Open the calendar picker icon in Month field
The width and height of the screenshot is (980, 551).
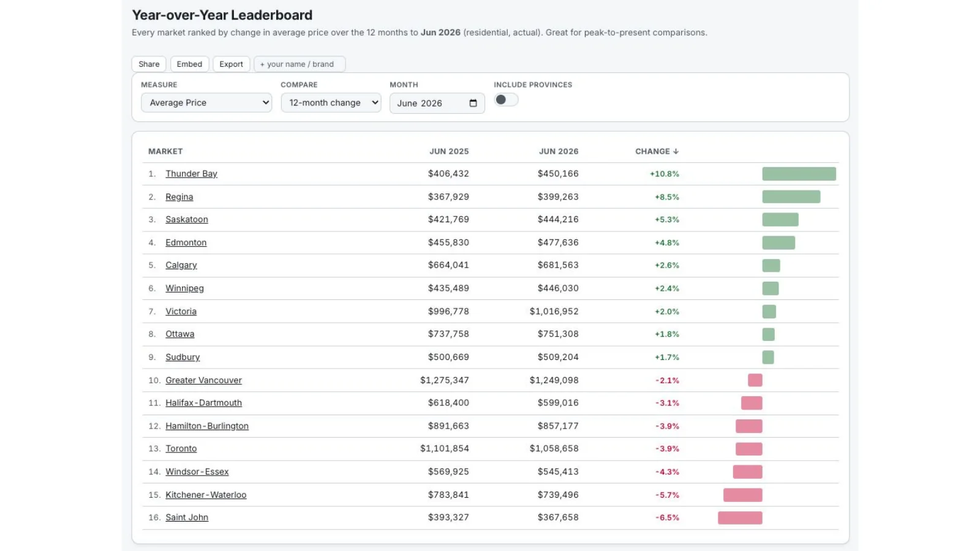coord(473,103)
